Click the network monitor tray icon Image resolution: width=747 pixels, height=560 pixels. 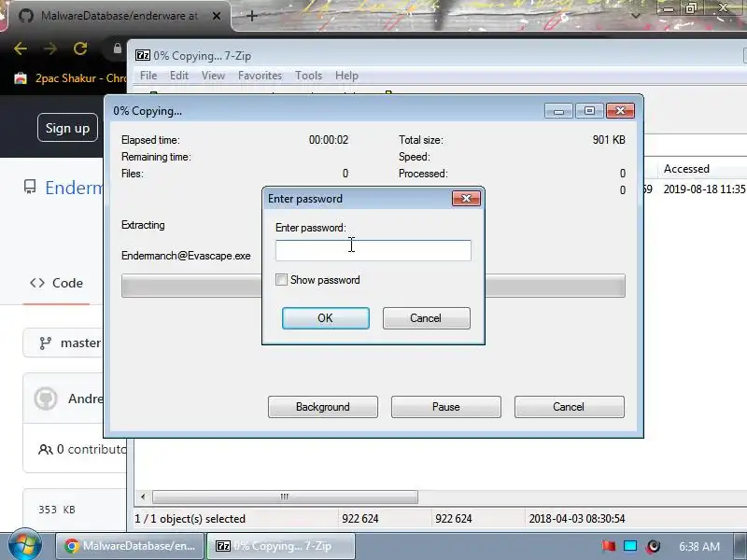(630, 546)
